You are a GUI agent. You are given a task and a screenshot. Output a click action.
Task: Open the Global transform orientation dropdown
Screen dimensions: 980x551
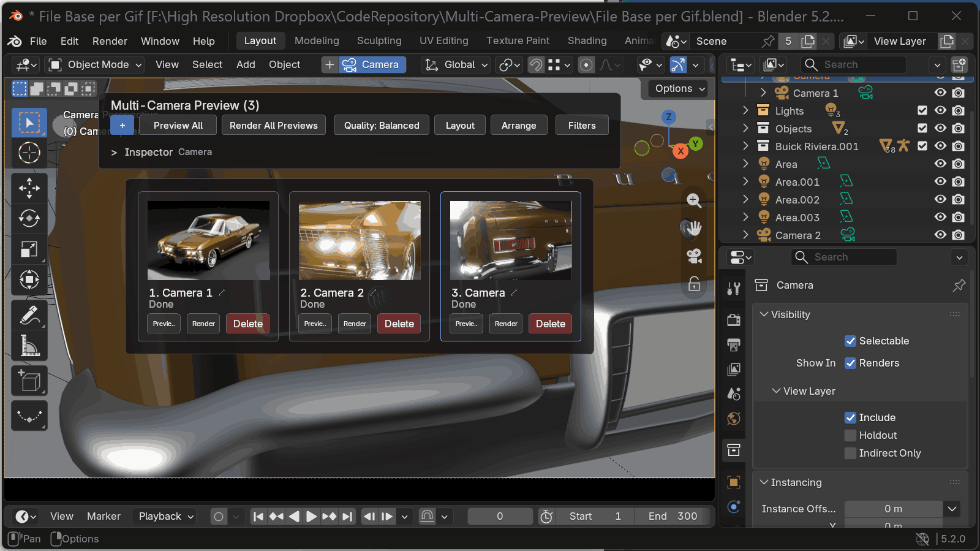(456, 64)
